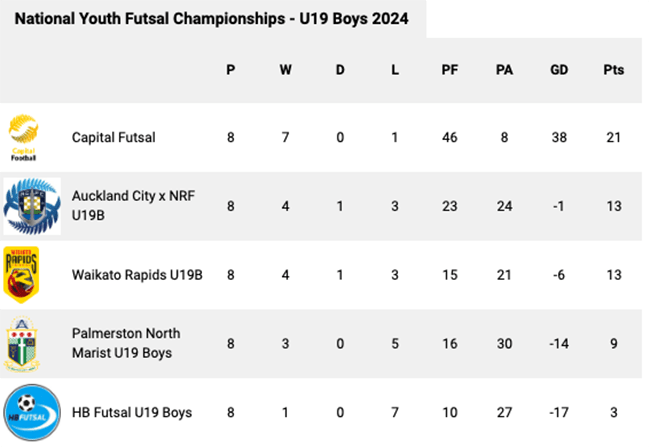Image resolution: width=650 pixels, height=447 pixels.
Task: Open the Capital Futsal team link
Action: 113,137
